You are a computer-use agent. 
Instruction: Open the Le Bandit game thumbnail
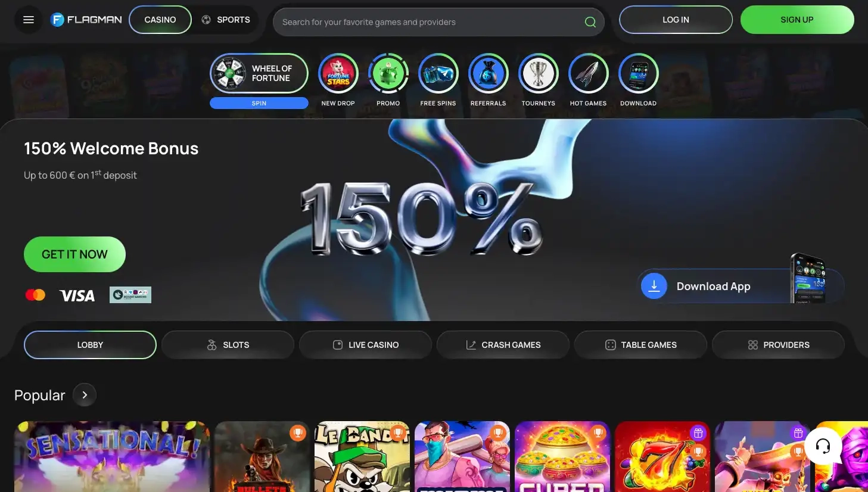(x=362, y=456)
